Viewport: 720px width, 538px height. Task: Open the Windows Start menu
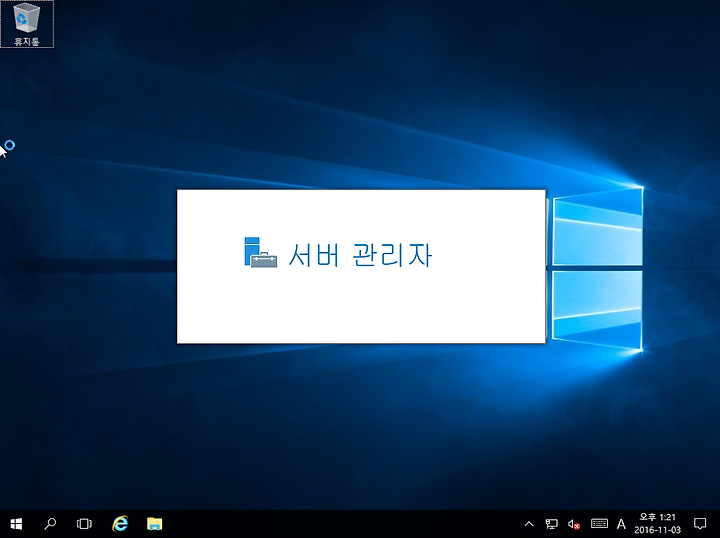17,524
